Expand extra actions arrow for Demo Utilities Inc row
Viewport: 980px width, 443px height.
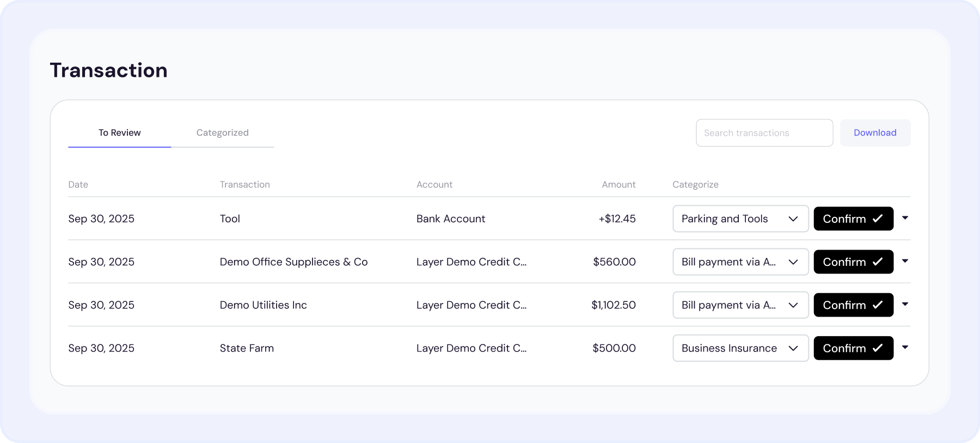point(905,304)
